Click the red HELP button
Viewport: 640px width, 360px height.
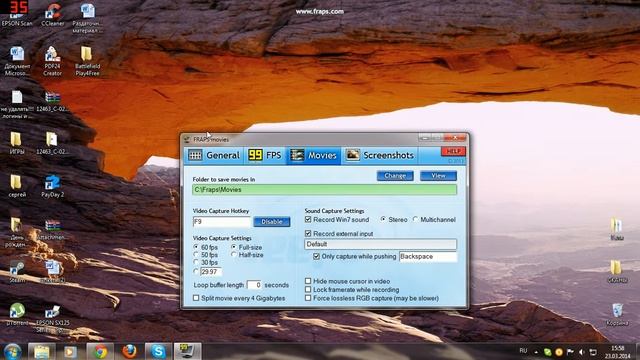coord(453,151)
